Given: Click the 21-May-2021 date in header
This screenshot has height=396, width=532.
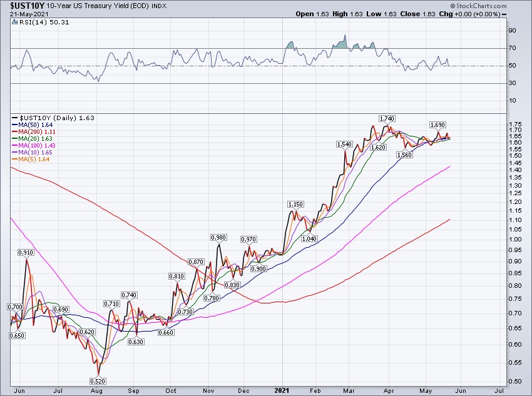Looking at the screenshot, I should click(x=22, y=13).
